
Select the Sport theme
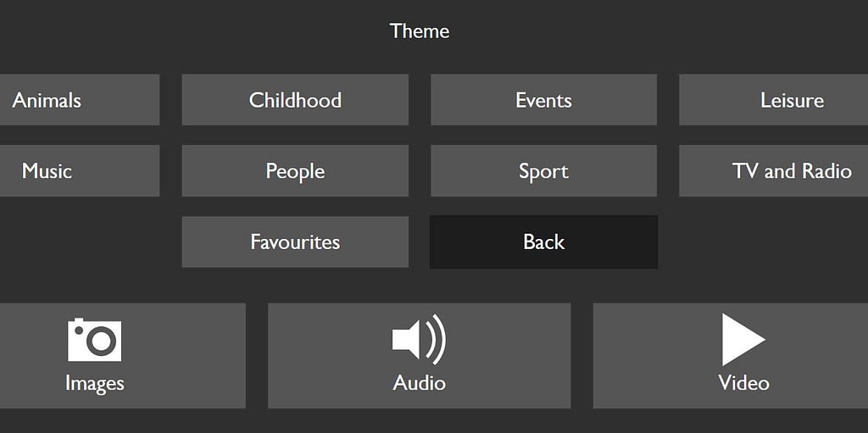point(543,170)
